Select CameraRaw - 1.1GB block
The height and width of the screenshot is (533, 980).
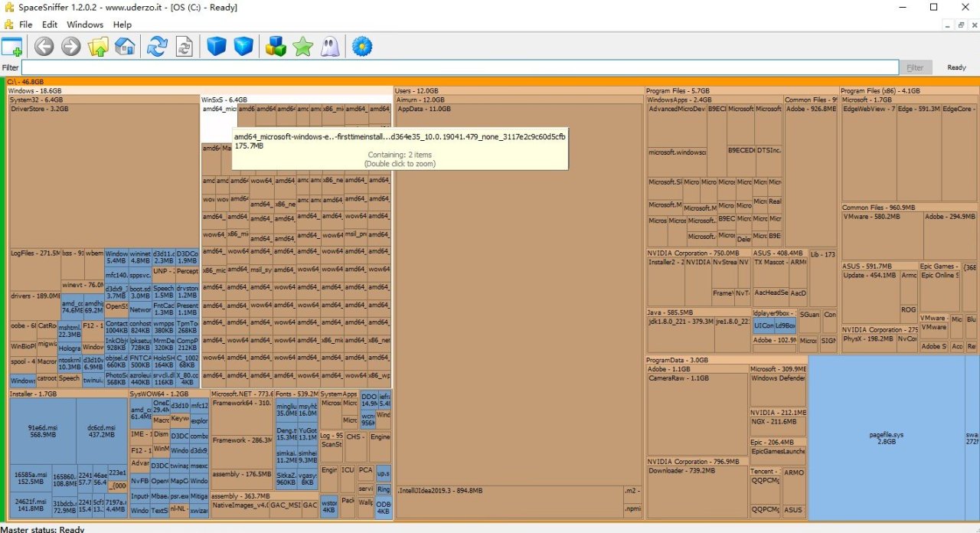coord(697,414)
